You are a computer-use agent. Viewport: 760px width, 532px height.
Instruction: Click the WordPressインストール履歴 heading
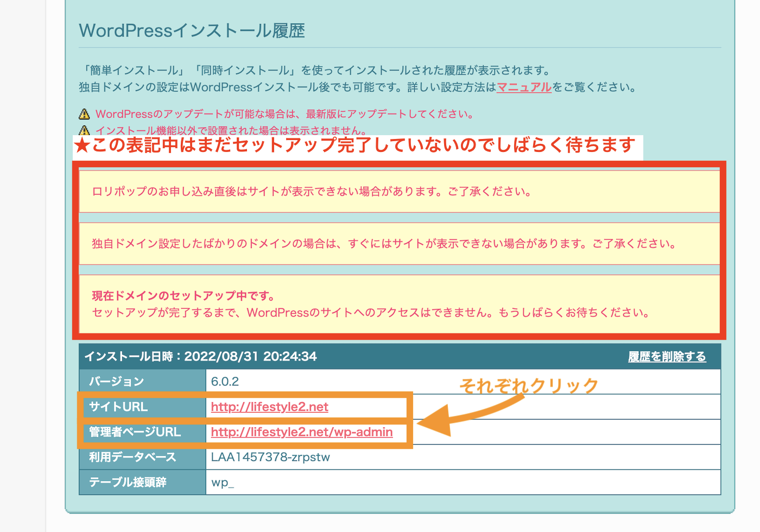click(x=192, y=30)
